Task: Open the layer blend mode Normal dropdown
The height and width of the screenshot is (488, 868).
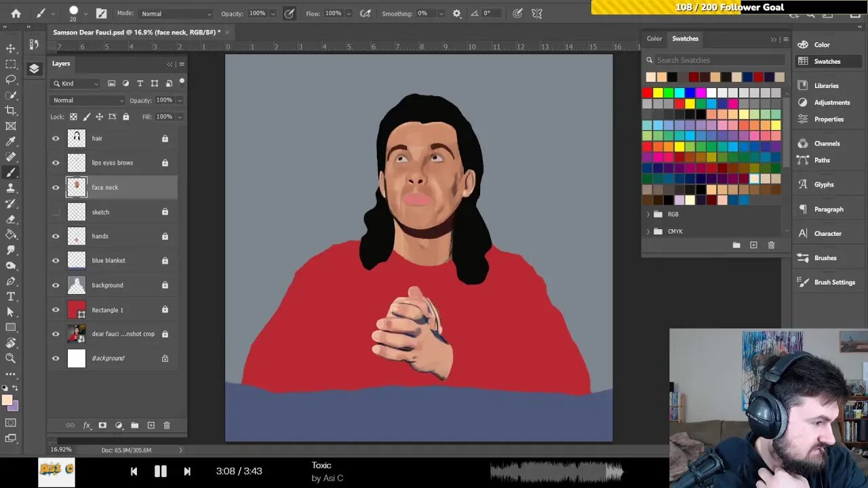Action: pos(88,100)
